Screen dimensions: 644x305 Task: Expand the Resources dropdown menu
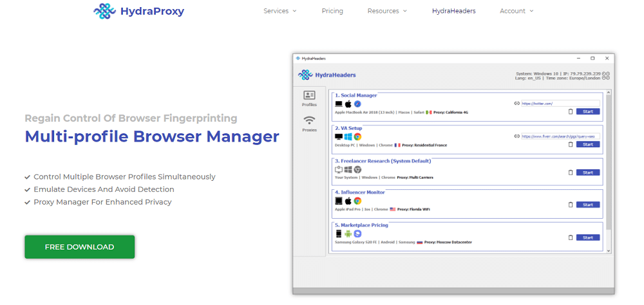point(387,11)
